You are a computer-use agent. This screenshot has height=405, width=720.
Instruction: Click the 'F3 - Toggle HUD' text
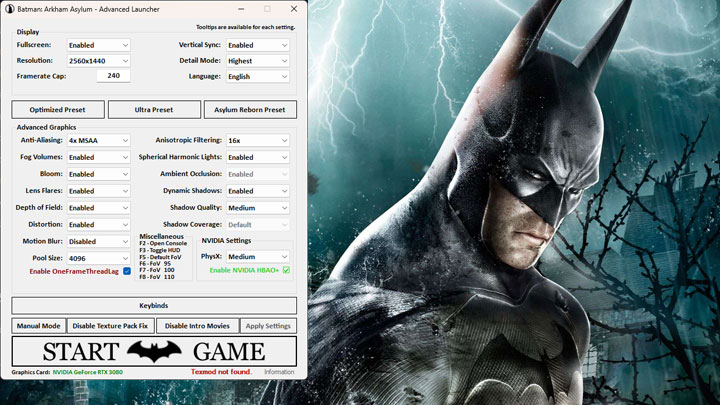tap(160, 250)
